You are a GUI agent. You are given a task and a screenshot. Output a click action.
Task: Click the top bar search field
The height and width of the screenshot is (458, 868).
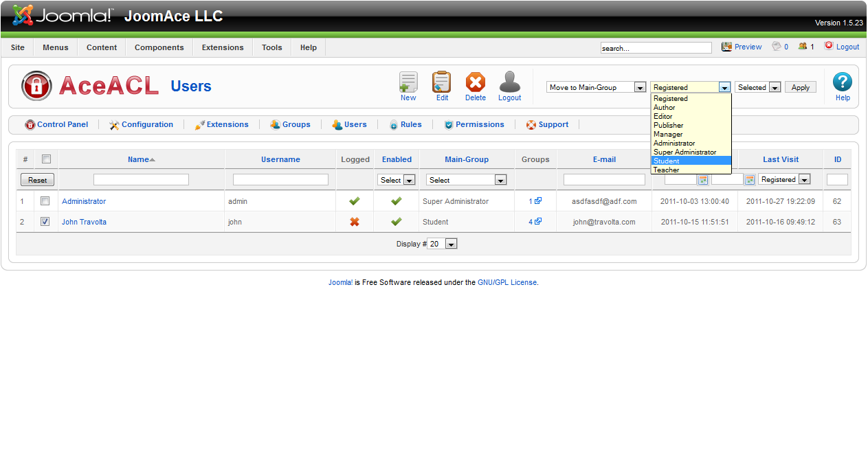coord(656,48)
